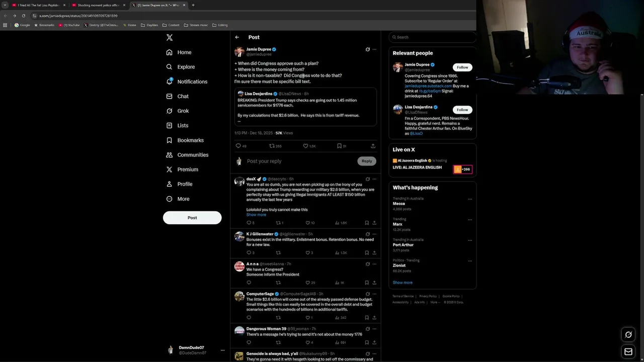Reply to A n n a's comment
The width and height of the screenshot is (644, 362).
(249, 283)
